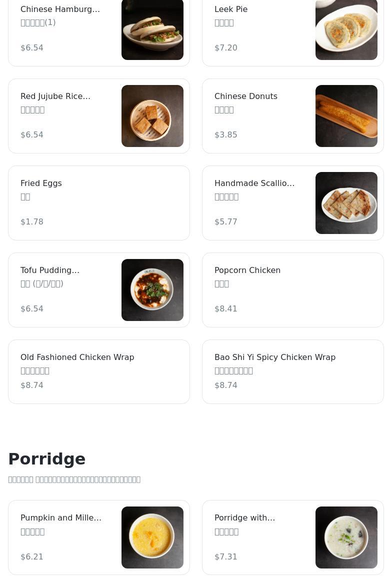This screenshot has width=392, height=576.
Task: Click the Tofu Pudding bowl image
Action: pyautogui.click(x=152, y=290)
